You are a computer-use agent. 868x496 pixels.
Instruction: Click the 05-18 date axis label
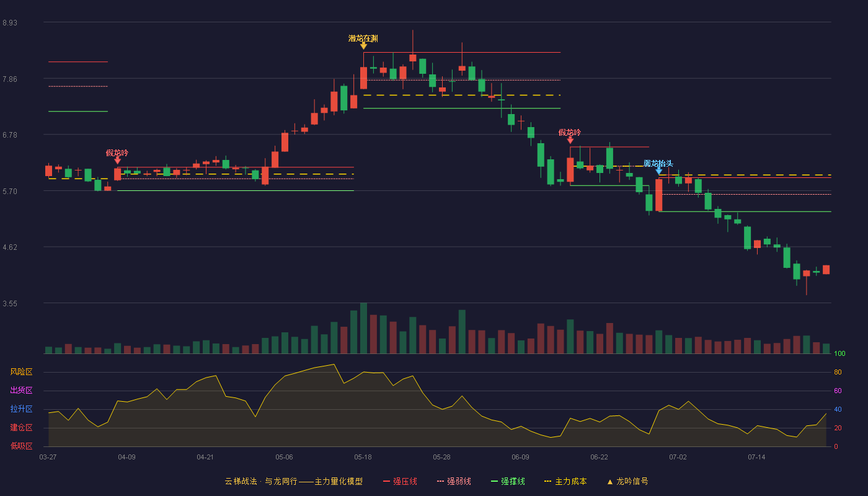[363, 457]
